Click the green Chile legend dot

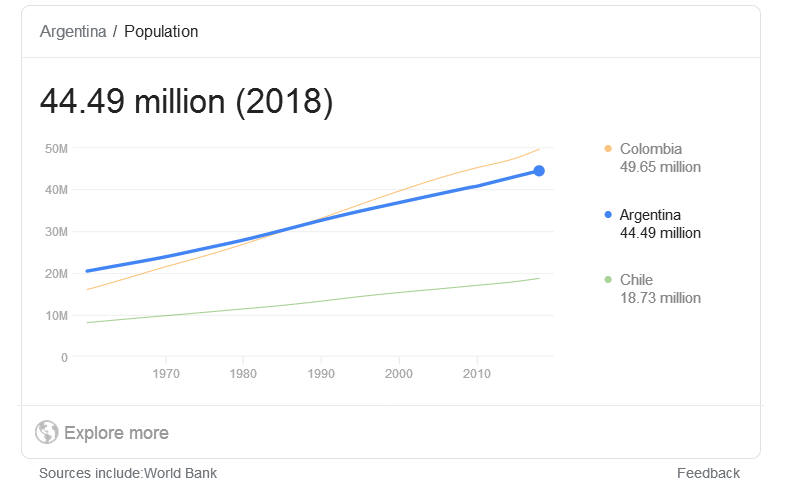coord(607,280)
